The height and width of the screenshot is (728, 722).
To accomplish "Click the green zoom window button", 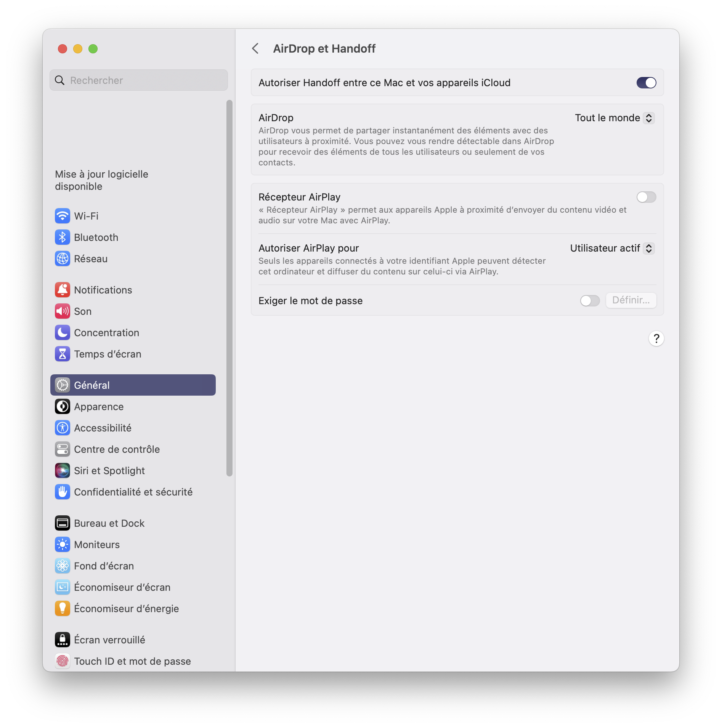I will 93,48.
